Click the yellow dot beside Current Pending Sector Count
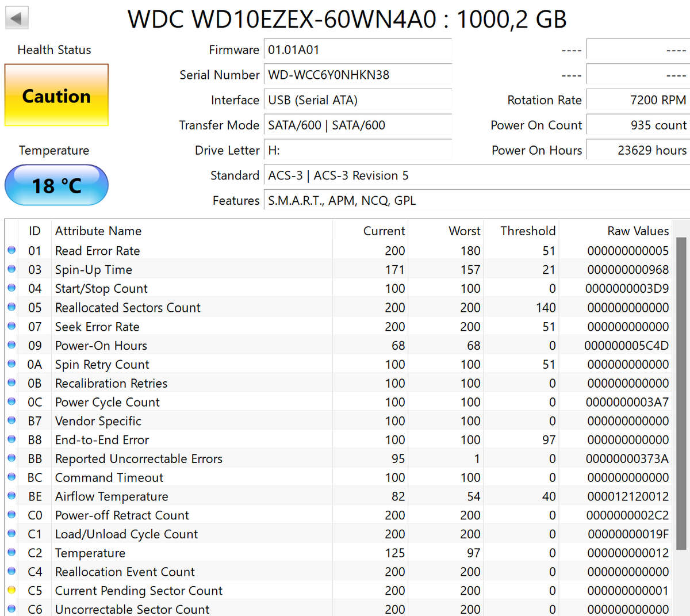Screen dimensions: 690x616 click(x=12, y=591)
